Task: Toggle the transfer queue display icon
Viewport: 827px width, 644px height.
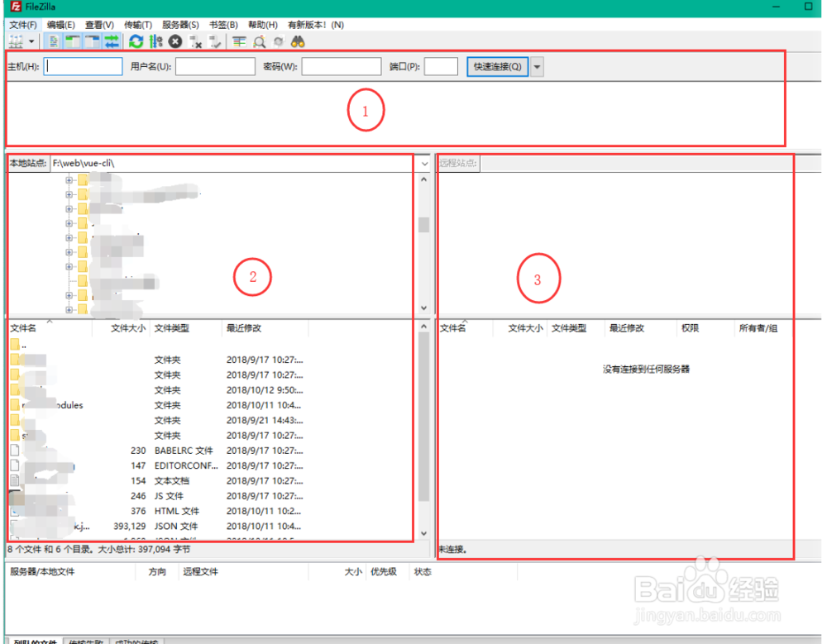Action: [112, 41]
